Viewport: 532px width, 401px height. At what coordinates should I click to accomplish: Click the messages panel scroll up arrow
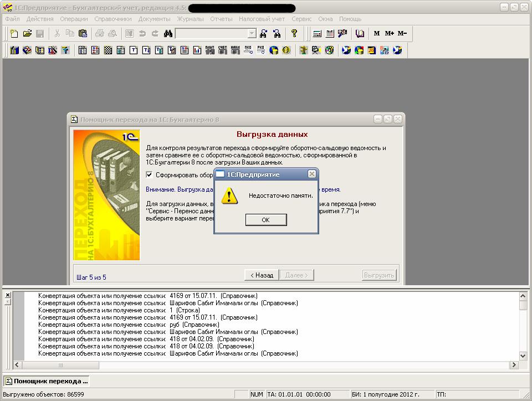tap(523, 296)
